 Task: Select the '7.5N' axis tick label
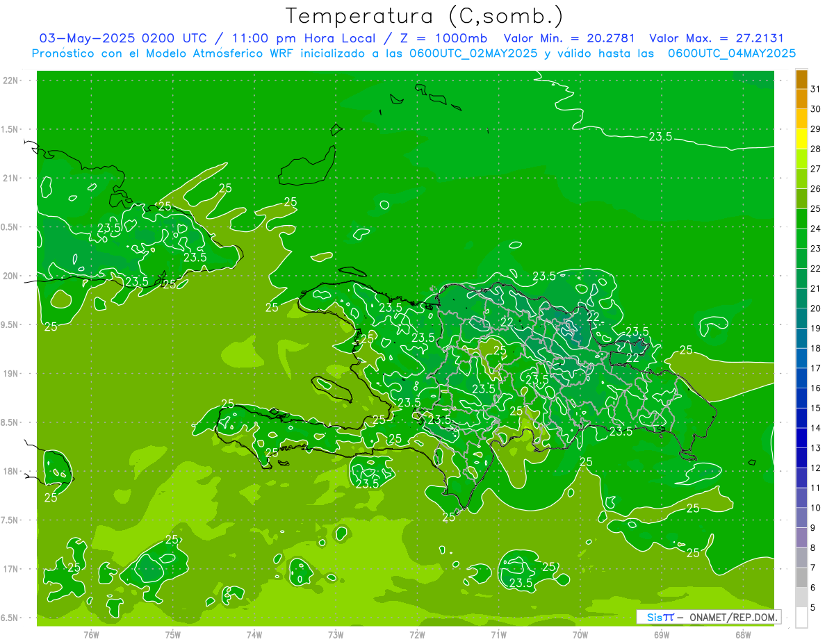pos(10,520)
